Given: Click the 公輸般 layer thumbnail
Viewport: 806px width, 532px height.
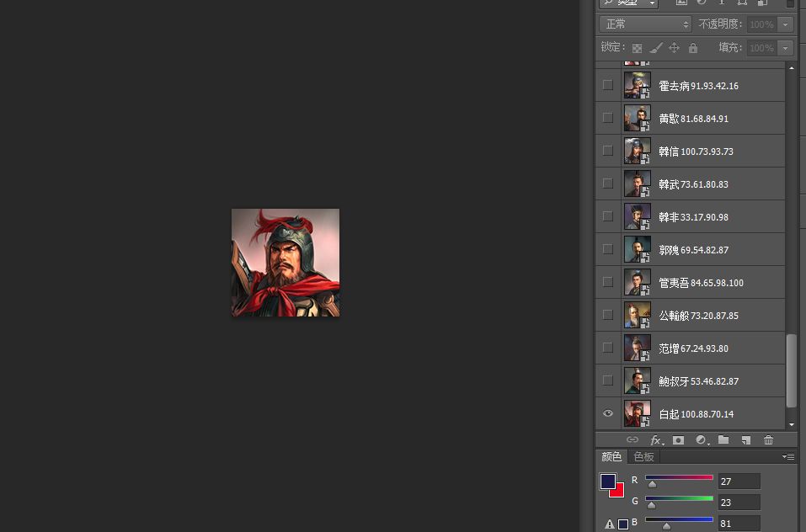Looking at the screenshot, I should coord(637,315).
